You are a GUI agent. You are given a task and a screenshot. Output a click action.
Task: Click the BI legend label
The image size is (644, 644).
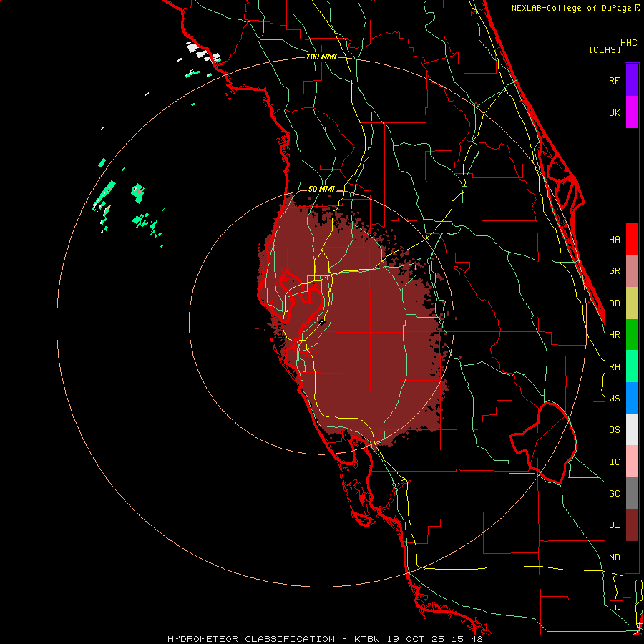pyautogui.click(x=614, y=525)
